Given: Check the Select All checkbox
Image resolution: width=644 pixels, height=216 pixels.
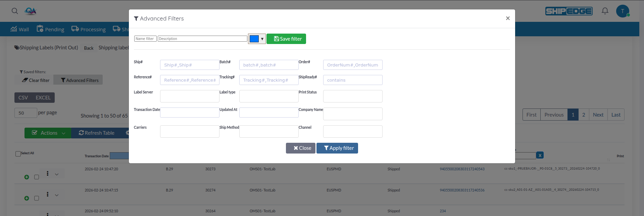Looking at the screenshot, I should (18, 154).
